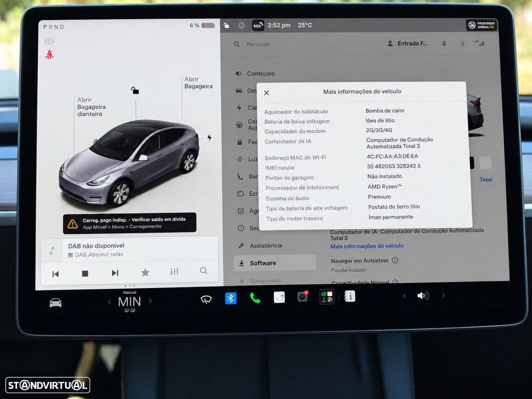Tap the Passenger Airbag ON indicator
Image resolution: width=532 pixels, height=399 pixels.
pos(482,25)
